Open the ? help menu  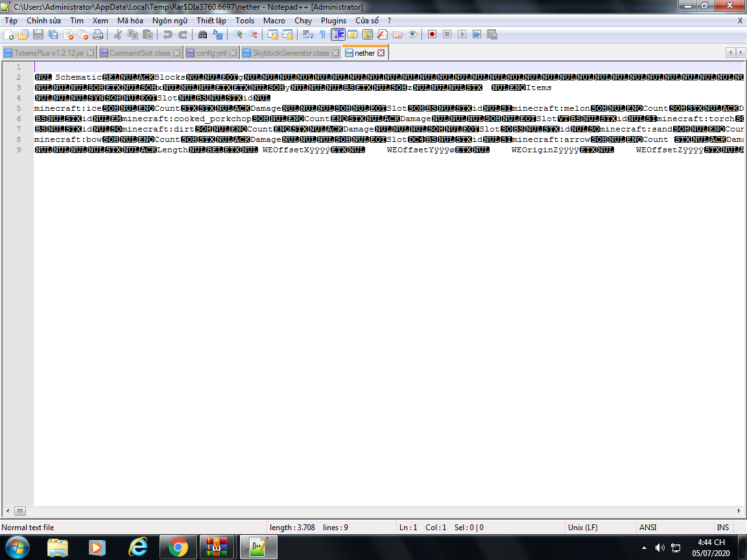[389, 21]
